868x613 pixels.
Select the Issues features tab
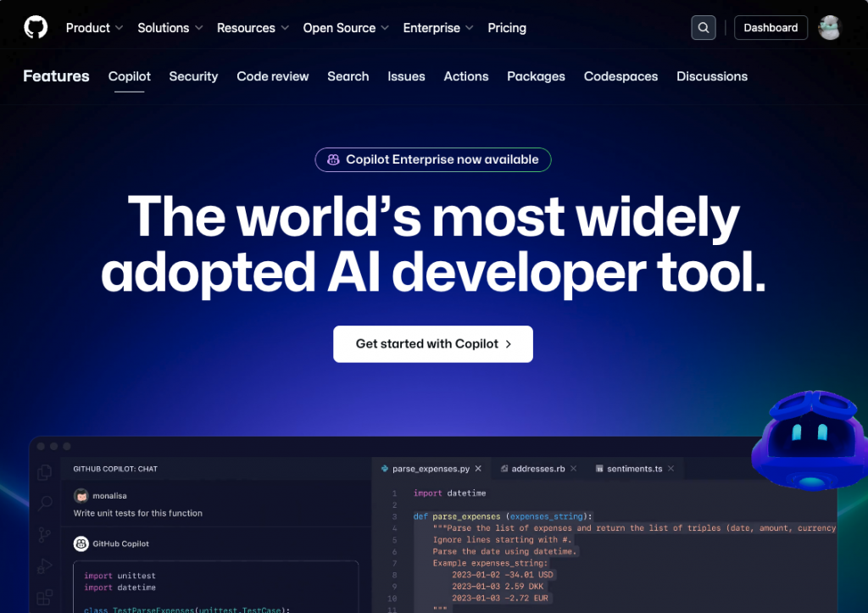click(406, 76)
